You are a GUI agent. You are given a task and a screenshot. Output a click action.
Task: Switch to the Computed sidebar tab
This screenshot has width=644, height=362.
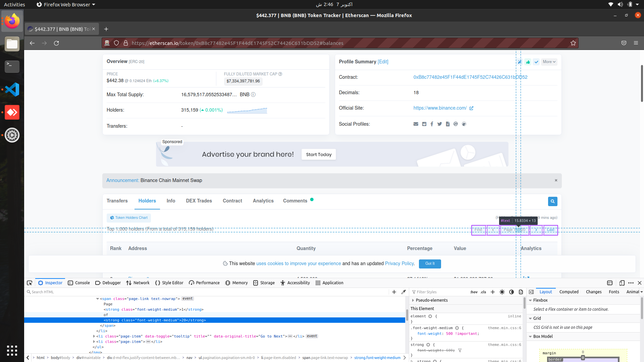tap(569, 292)
